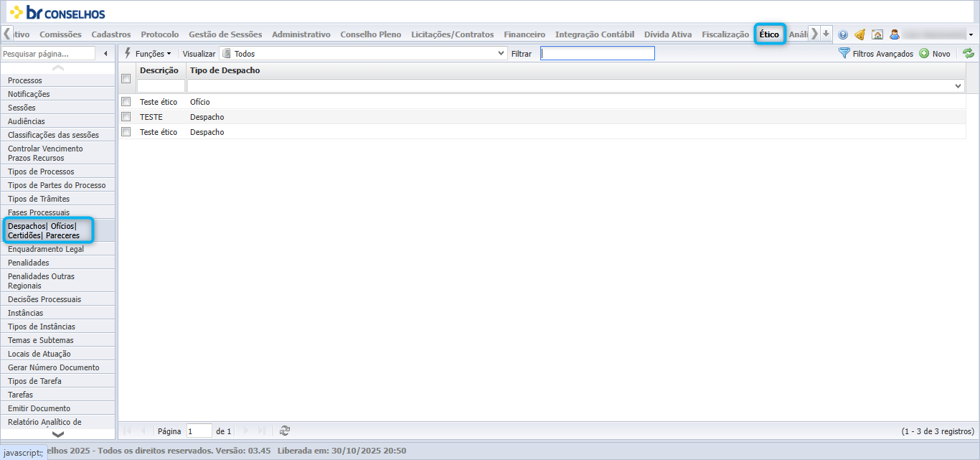Open Despachos| Ofícios| Certidões| Pareceres
Image resolution: width=980 pixels, height=460 pixels.
[57, 231]
